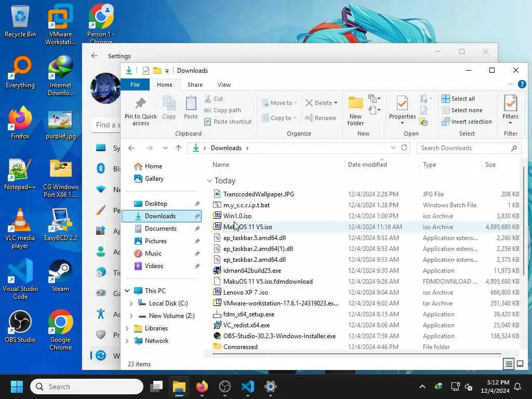The image size is (532, 399).
Task: Select file idman642build25.exe
Action: 252,271
